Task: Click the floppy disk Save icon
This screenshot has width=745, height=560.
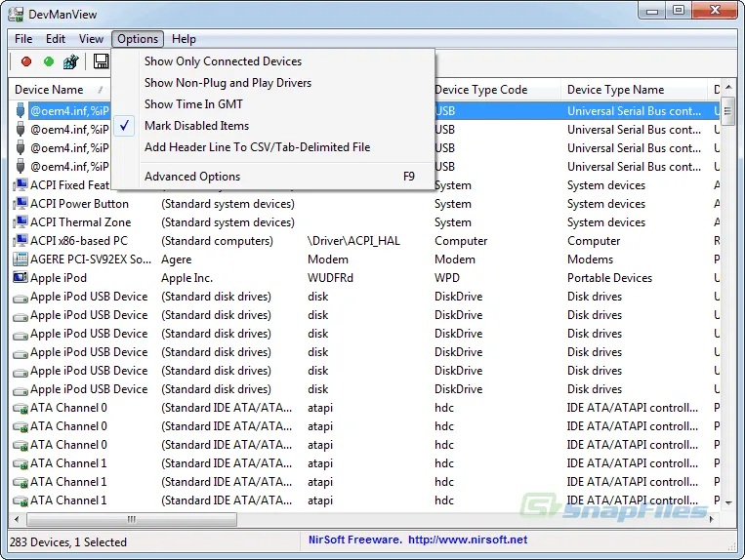Action: 101,61
